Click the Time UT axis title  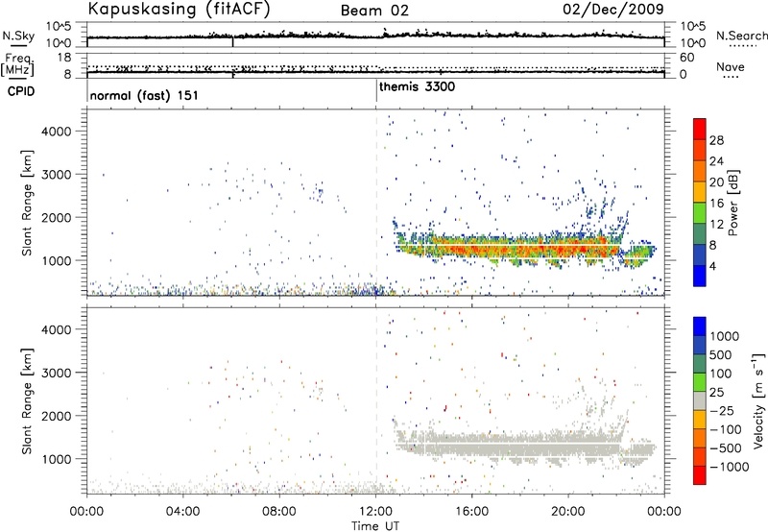pyautogui.click(x=375, y=526)
